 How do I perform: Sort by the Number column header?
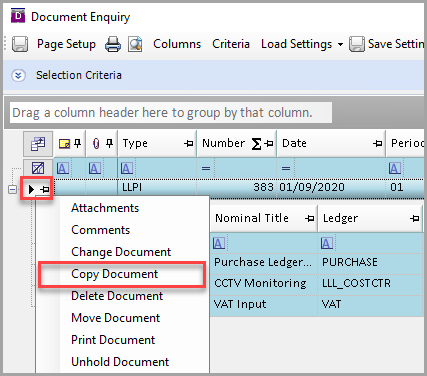[x=223, y=143]
